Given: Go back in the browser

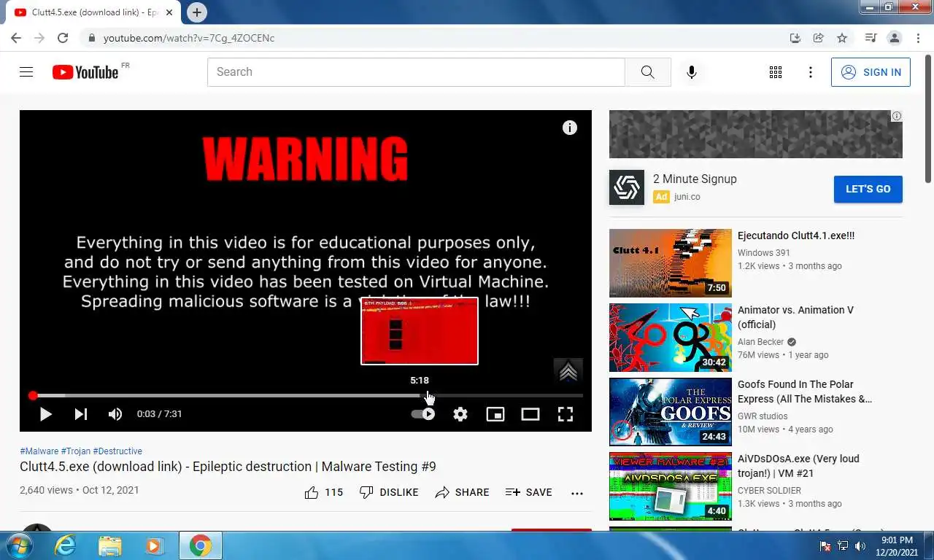Looking at the screenshot, I should (x=16, y=38).
